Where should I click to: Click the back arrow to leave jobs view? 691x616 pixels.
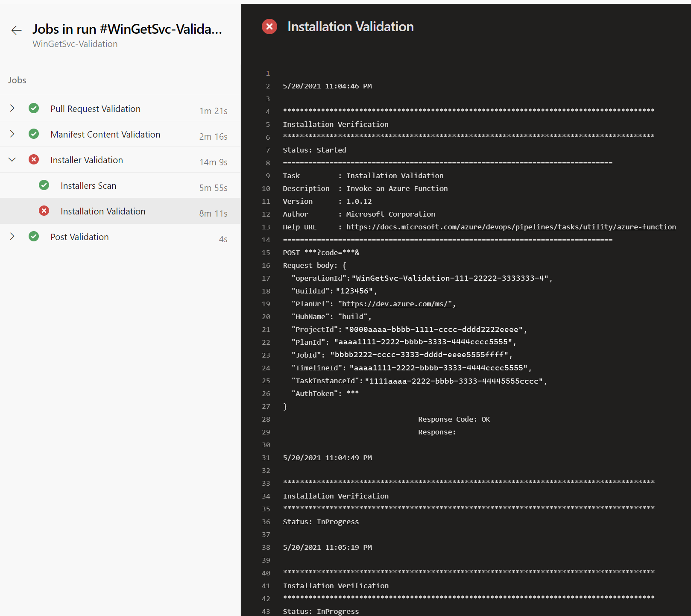[x=16, y=30]
